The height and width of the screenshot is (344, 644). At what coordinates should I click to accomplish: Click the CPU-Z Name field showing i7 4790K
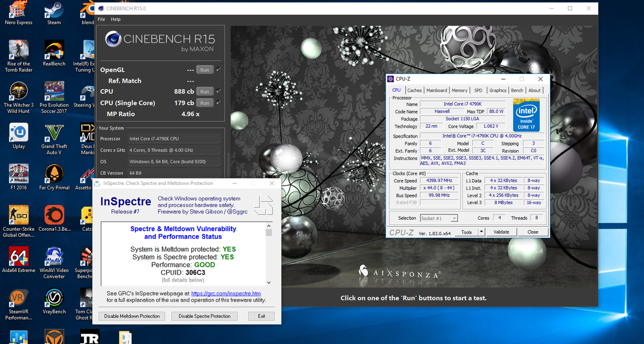pos(463,104)
